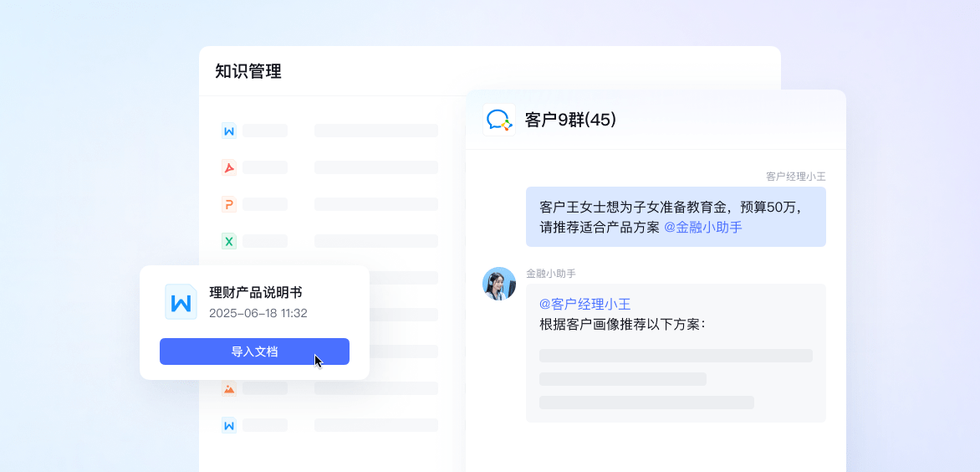980x472 pixels.
Task: Select the 理财产品说明书 document title
Action: [255, 292]
